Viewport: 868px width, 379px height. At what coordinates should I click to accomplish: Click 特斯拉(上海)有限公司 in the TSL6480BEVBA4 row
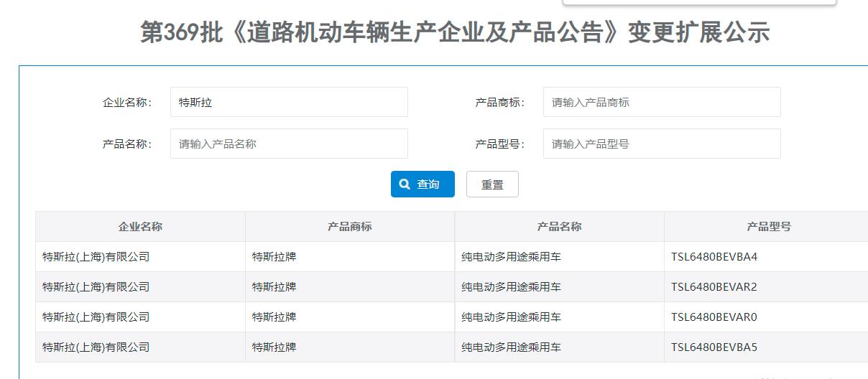pos(96,257)
